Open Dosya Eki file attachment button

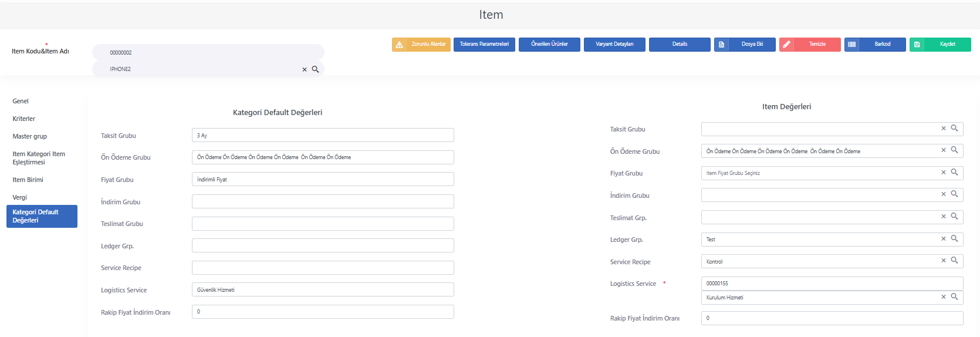(745, 45)
